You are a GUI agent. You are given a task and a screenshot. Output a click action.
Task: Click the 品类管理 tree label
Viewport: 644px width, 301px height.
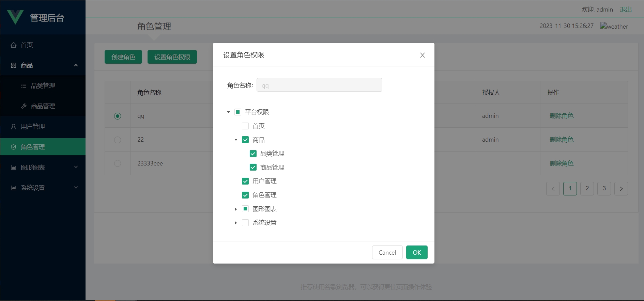pos(272,154)
